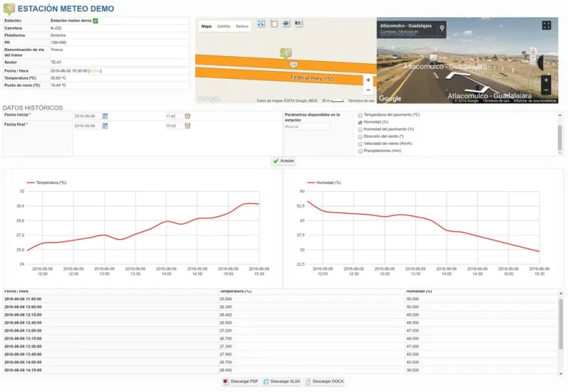Screen dimensions: 568x392
Task: Zoom out the Street View panorama
Action: click(x=546, y=90)
